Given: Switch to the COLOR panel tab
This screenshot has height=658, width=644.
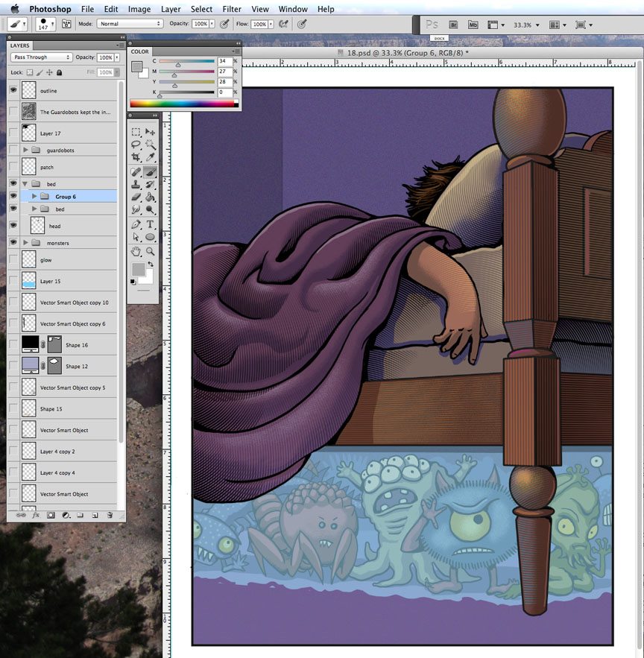Looking at the screenshot, I should [140, 51].
